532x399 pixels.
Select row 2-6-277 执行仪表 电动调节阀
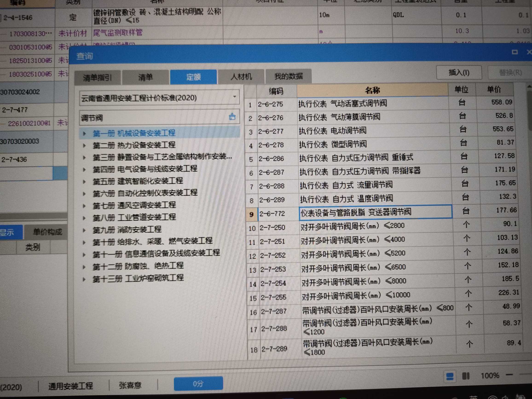tap(380, 131)
